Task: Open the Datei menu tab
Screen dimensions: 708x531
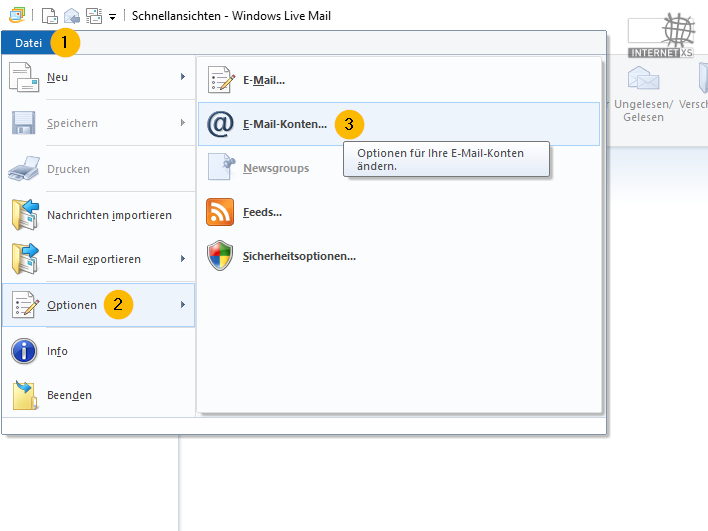Action: [x=28, y=43]
